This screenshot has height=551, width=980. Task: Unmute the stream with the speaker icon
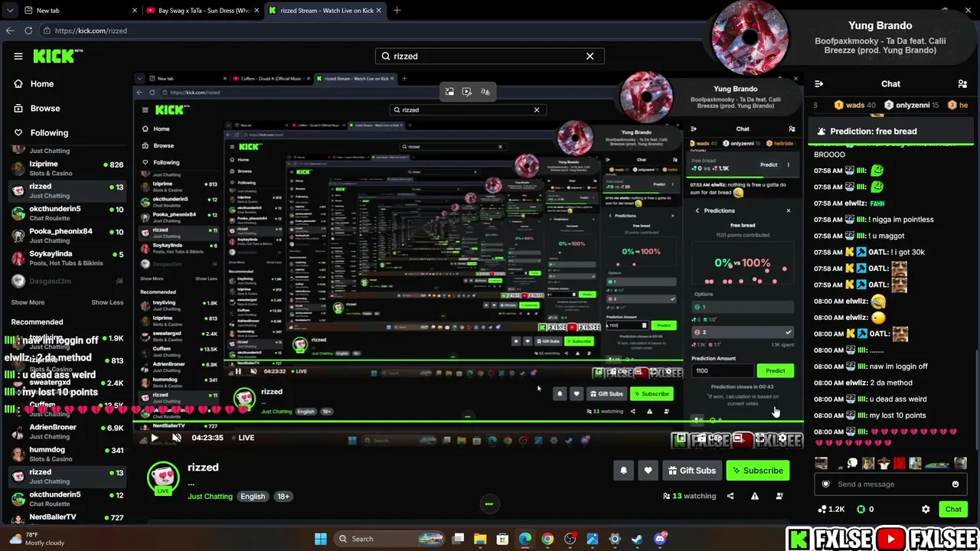[x=177, y=438]
